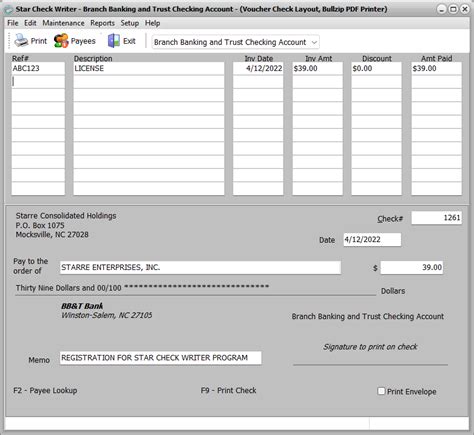This screenshot has width=474, height=435.
Task: Click the Ref# column header
Action: coord(20,58)
